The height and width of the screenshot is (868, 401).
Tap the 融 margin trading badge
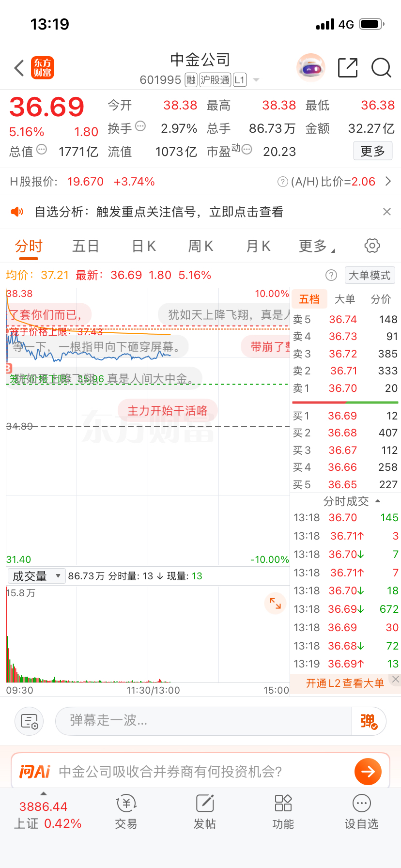click(x=191, y=80)
